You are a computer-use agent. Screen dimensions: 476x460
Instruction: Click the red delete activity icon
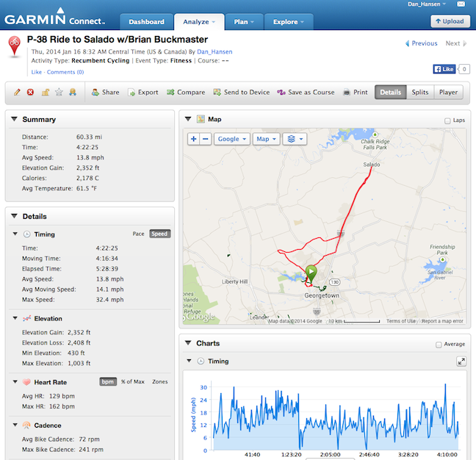pos(31,93)
